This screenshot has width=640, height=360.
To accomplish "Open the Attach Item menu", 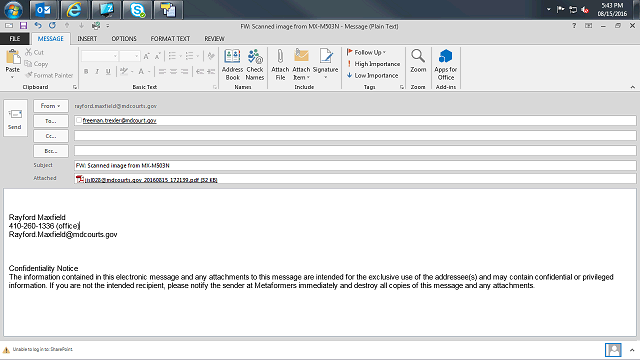I will coord(301,64).
